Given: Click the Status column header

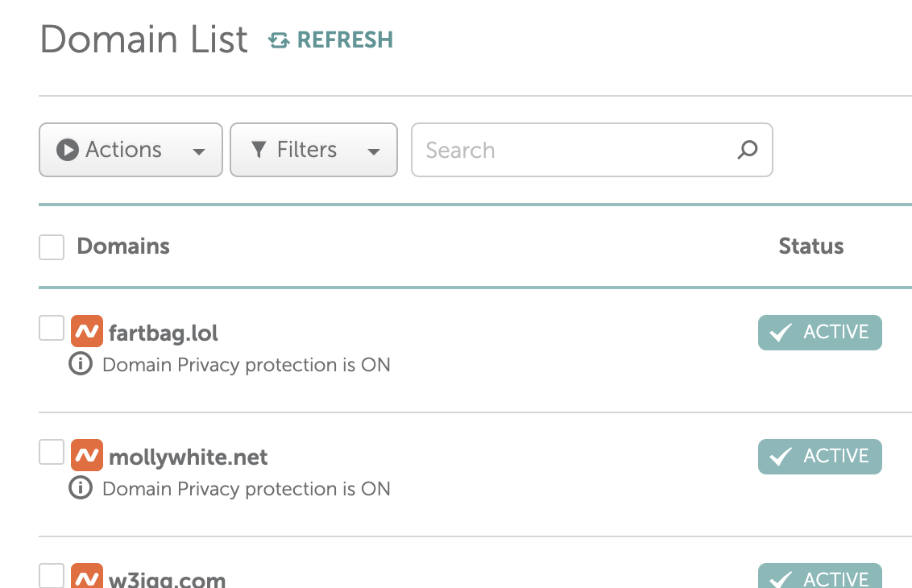Looking at the screenshot, I should [x=810, y=246].
